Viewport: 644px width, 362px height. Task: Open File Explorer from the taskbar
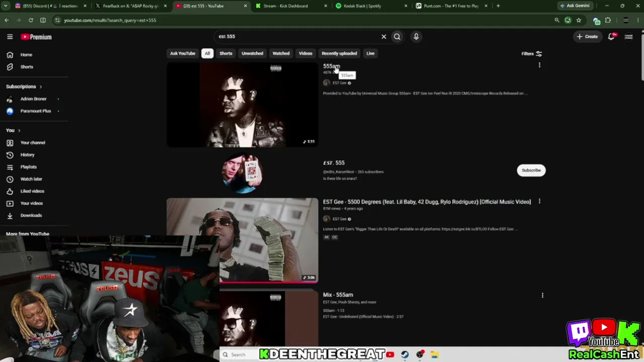click(434, 354)
